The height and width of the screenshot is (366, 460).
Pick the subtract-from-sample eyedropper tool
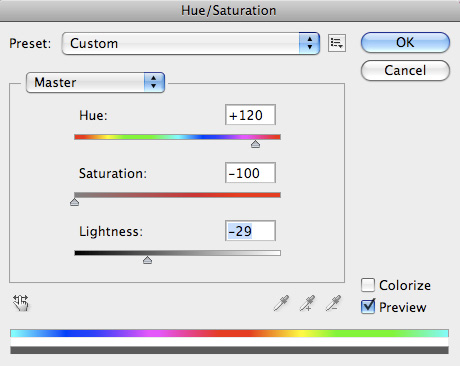click(x=333, y=303)
